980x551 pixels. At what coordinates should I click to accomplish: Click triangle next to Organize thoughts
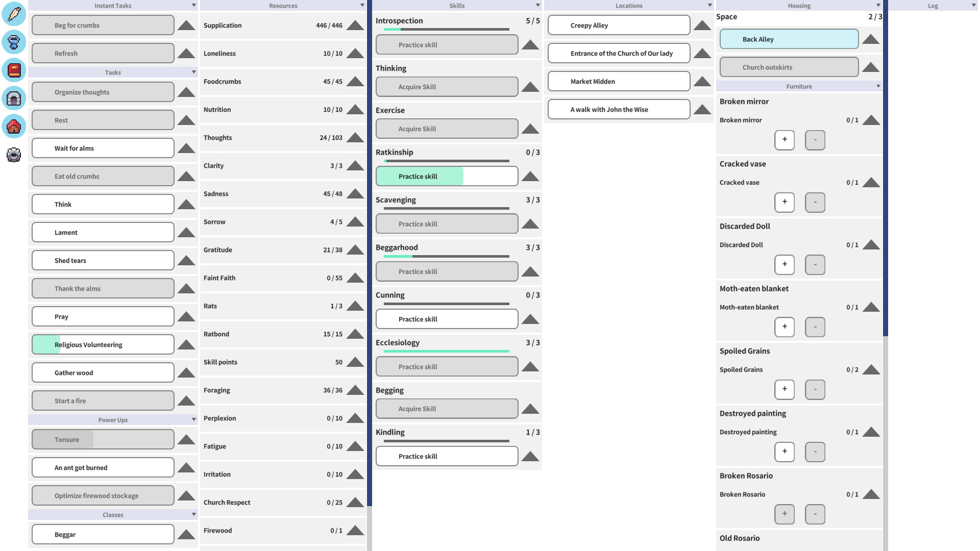click(x=186, y=92)
